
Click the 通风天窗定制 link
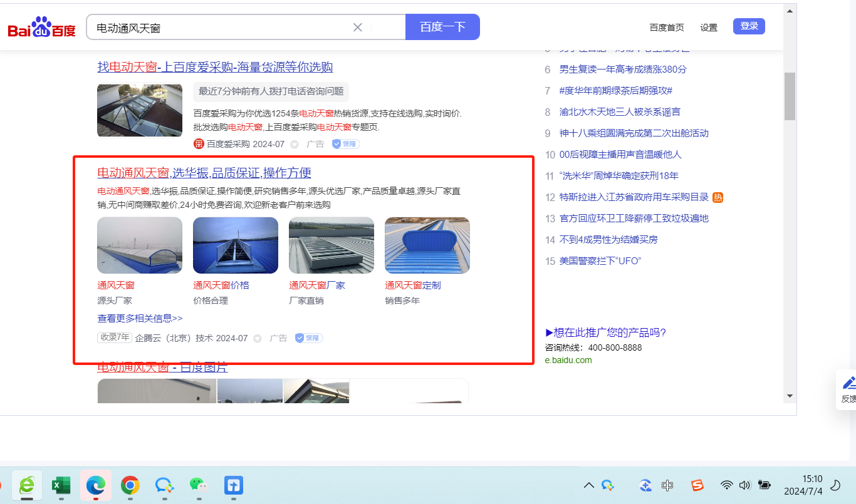pyautogui.click(x=413, y=285)
